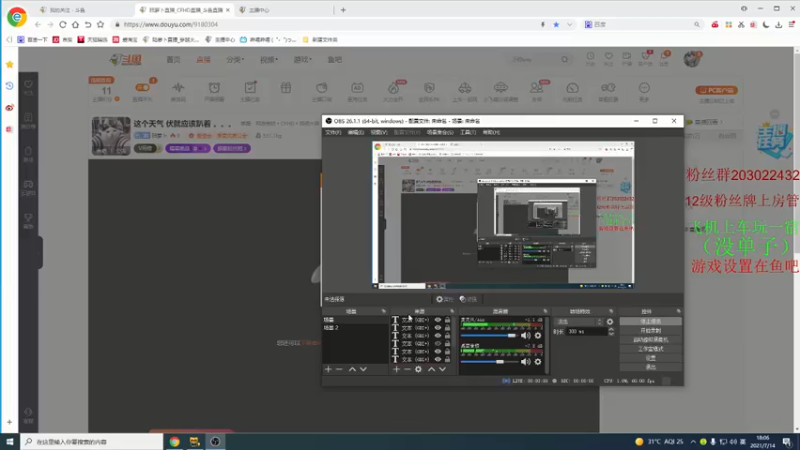800x450 pixels.
Task: Click 工作室模式 button in OBS controls
Action: pos(651,349)
